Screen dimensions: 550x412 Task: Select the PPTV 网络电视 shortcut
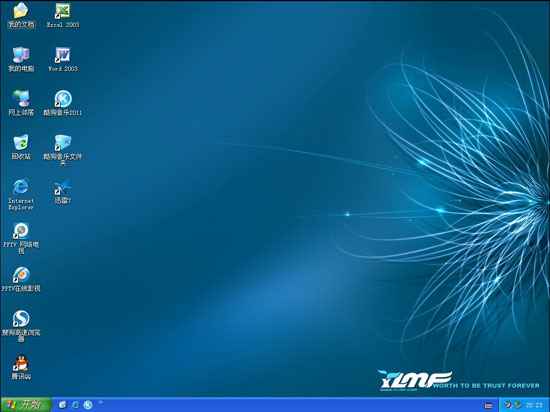tap(21, 238)
